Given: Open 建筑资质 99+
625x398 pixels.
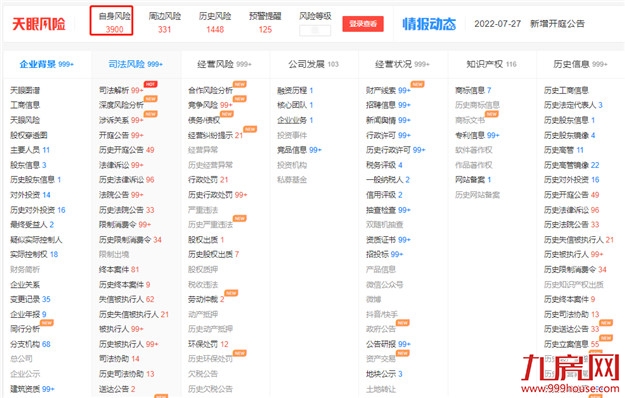Looking at the screenshot, I should point(32,389).
